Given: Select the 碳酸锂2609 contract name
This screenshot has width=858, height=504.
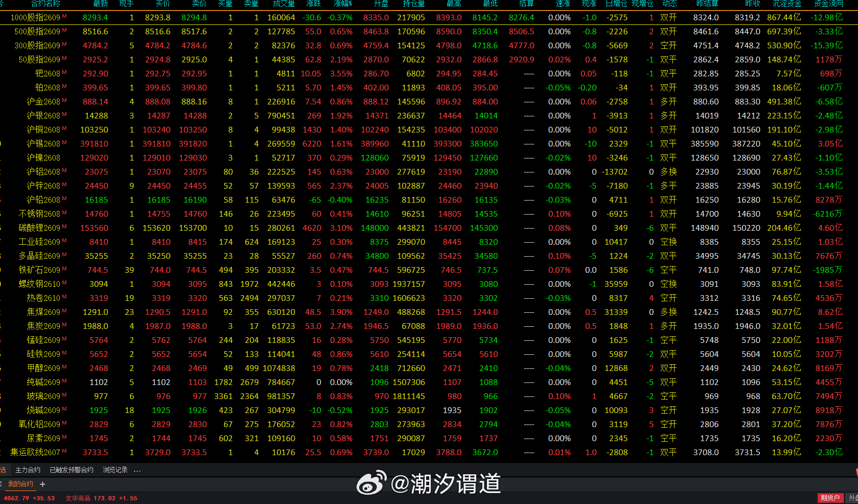Looking at the screenshot, I should point(39,228).
